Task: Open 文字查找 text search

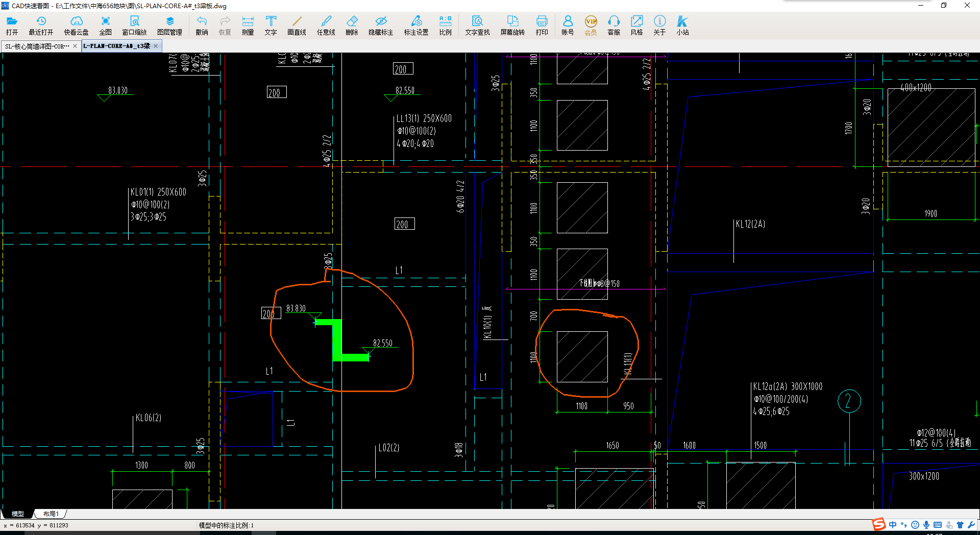Action: pyautogui.click(x=477, y=25)
